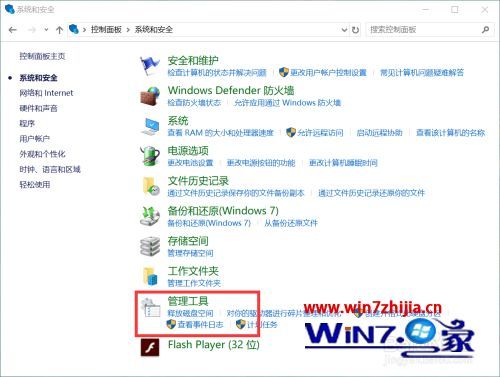
Task: Click the Administrative Tools gear icon
Action: [150, 307]
